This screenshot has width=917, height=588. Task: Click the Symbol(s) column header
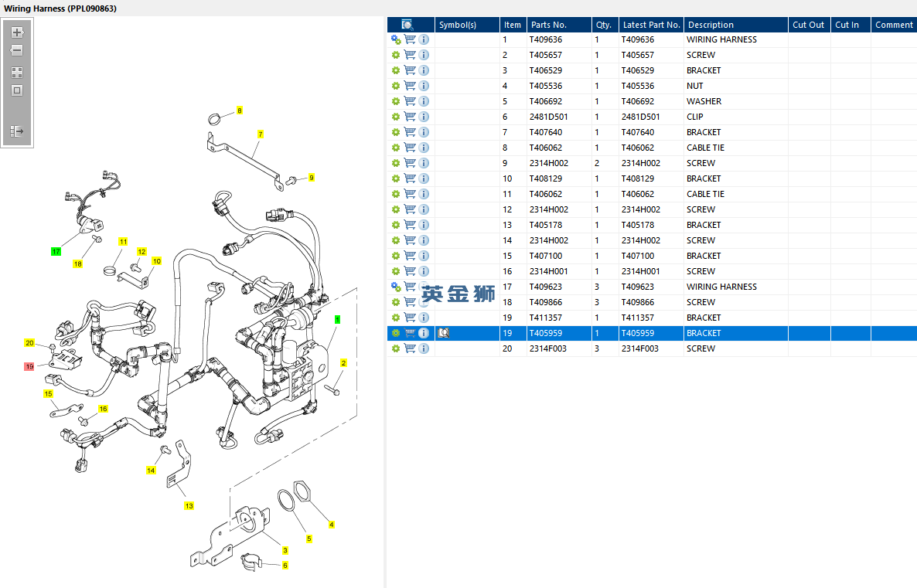tap(467, 25)
